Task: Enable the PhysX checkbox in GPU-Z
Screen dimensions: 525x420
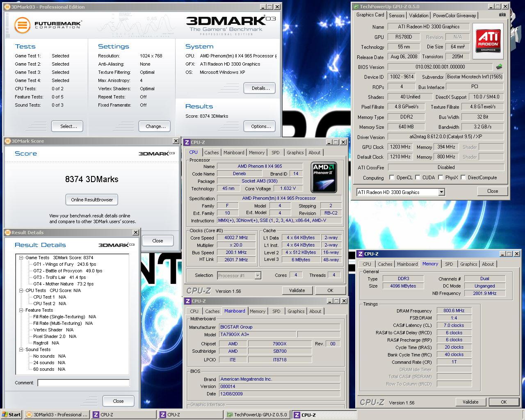Action: pyautogui.click(x=441, y=178)
